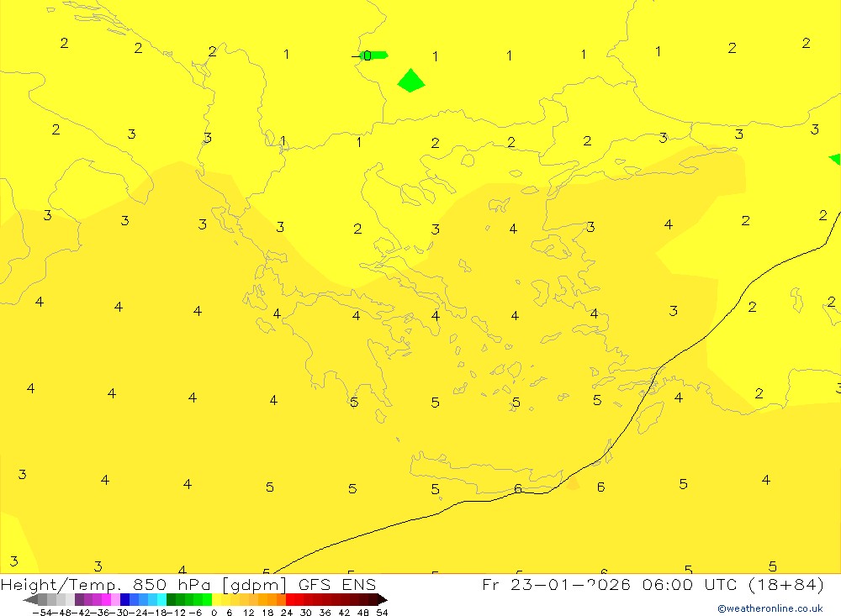This screenshot has width=841, height=616.
Task: Pick the cyan swatch in the temperature legend
Action: point(161,600)
